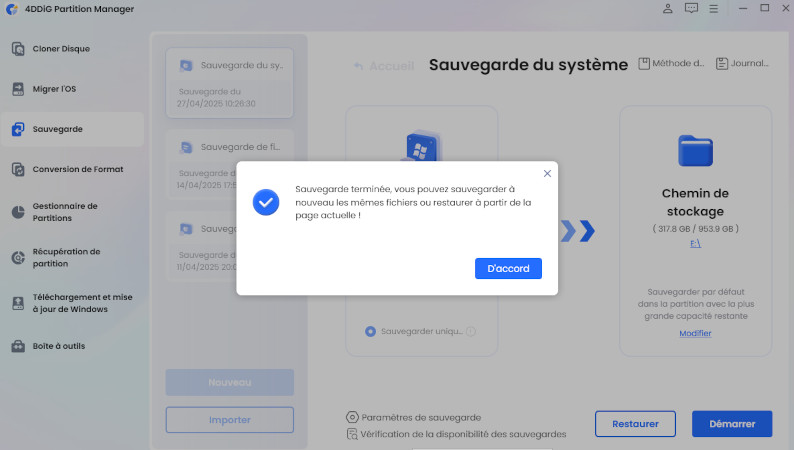Click the Chemin de stockage heading
This screenshot has height=450, width=794.
click(695, 202)
